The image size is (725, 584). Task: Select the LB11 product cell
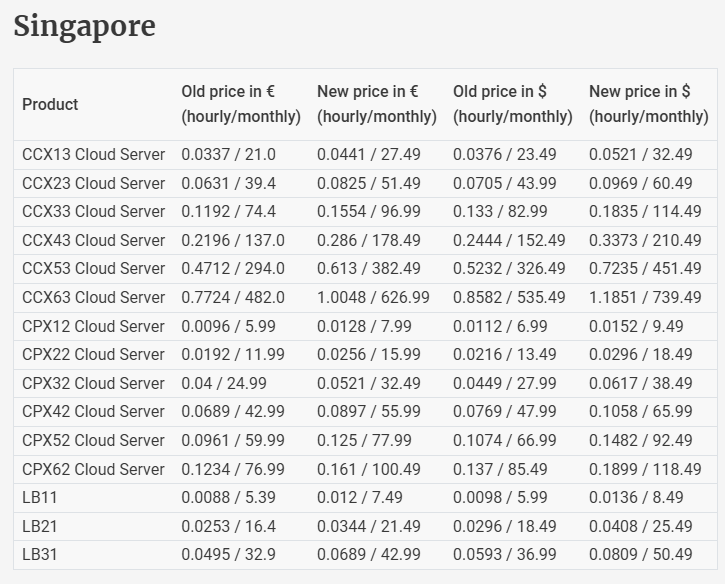point(40,497)
